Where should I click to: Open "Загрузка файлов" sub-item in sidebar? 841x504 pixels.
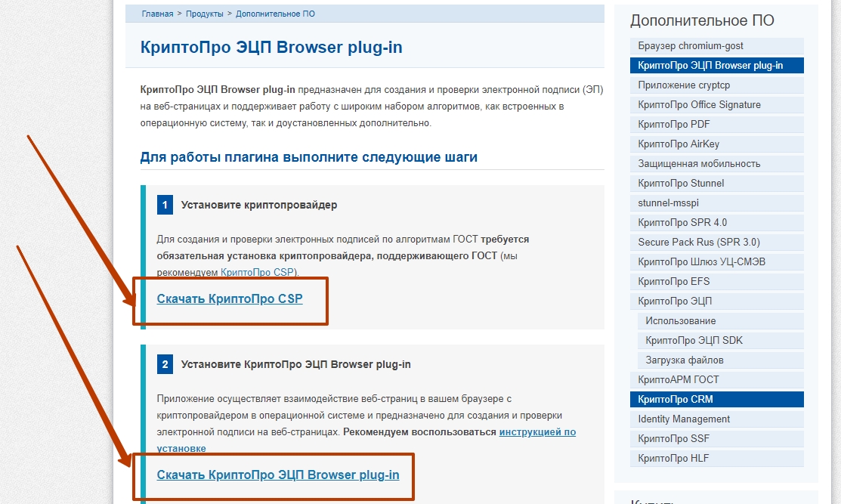684,360
